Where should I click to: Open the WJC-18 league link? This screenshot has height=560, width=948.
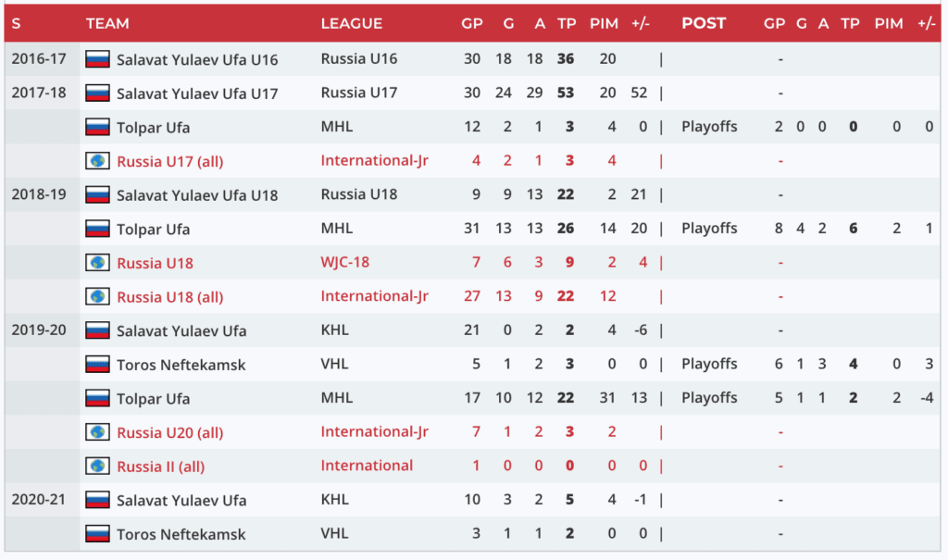coord(344,262)
